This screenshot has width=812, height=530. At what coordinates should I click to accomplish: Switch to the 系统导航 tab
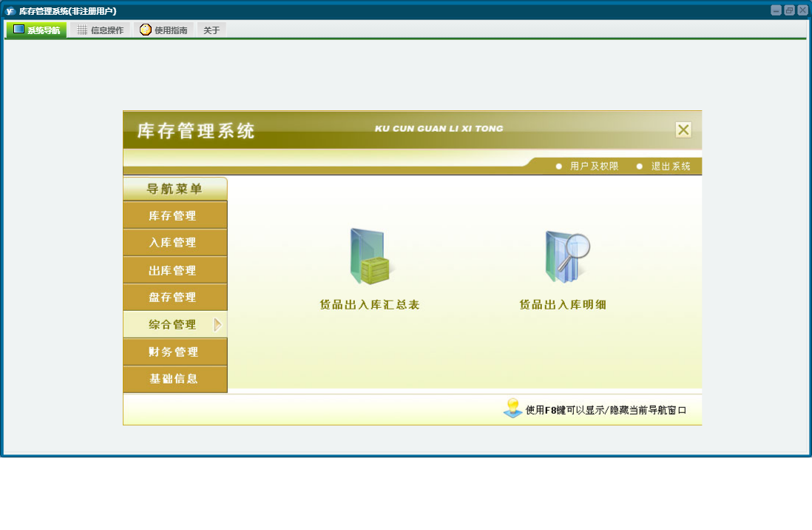click(x=36, y=30)
